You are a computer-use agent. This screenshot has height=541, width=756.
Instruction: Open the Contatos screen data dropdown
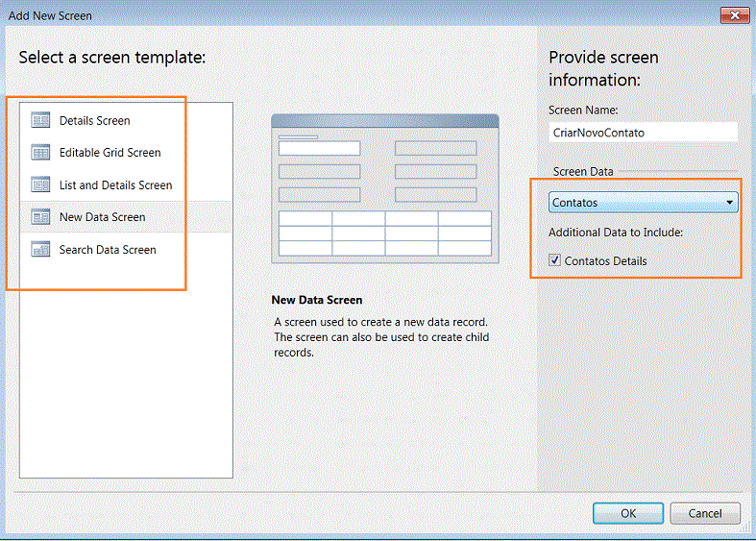pos(644,203)
